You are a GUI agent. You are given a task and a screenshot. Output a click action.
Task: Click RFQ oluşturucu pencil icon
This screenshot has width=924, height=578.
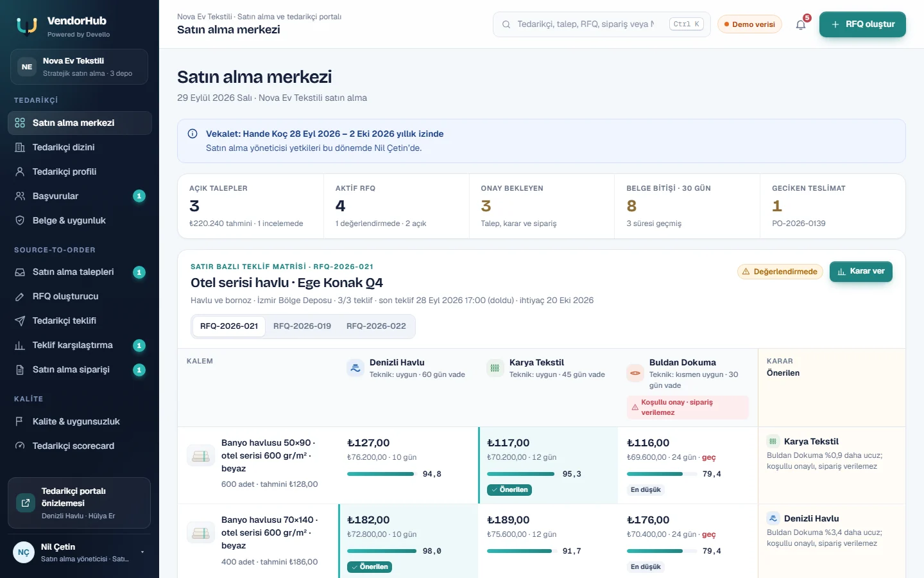pyautogui.click(x=20, y=296)
